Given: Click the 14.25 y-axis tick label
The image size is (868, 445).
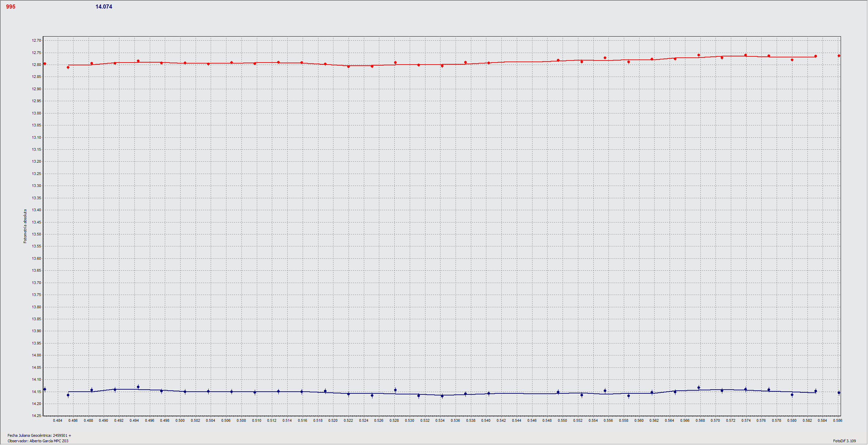Looking at the screenshot, I should click(x=37, y=416).
